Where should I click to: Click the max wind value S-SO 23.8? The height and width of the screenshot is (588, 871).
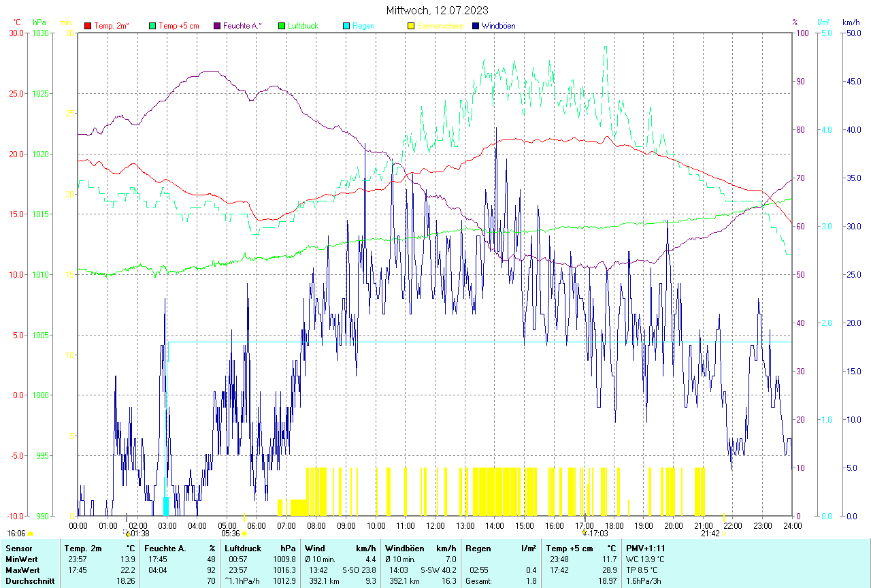[359, 570]
